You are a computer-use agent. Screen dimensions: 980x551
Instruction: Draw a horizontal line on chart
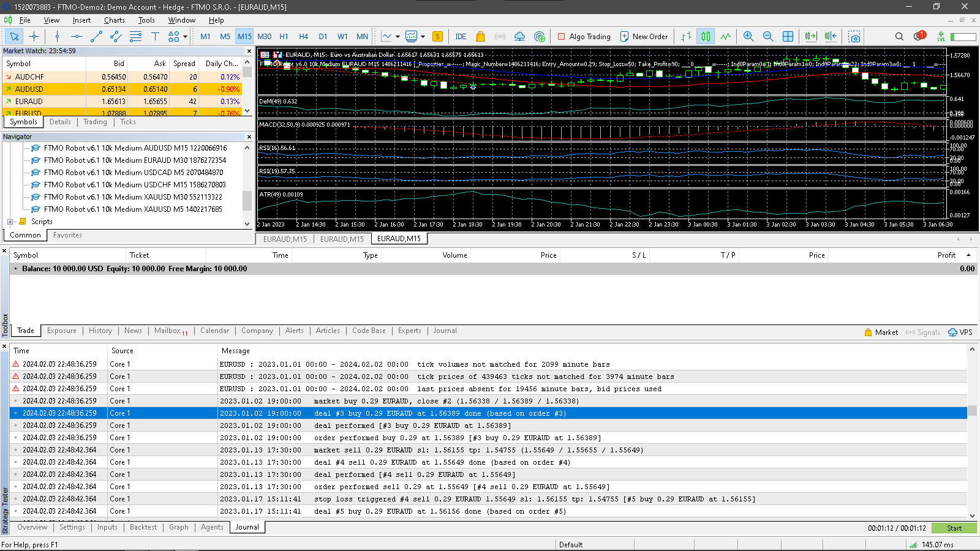coord(77,36)
